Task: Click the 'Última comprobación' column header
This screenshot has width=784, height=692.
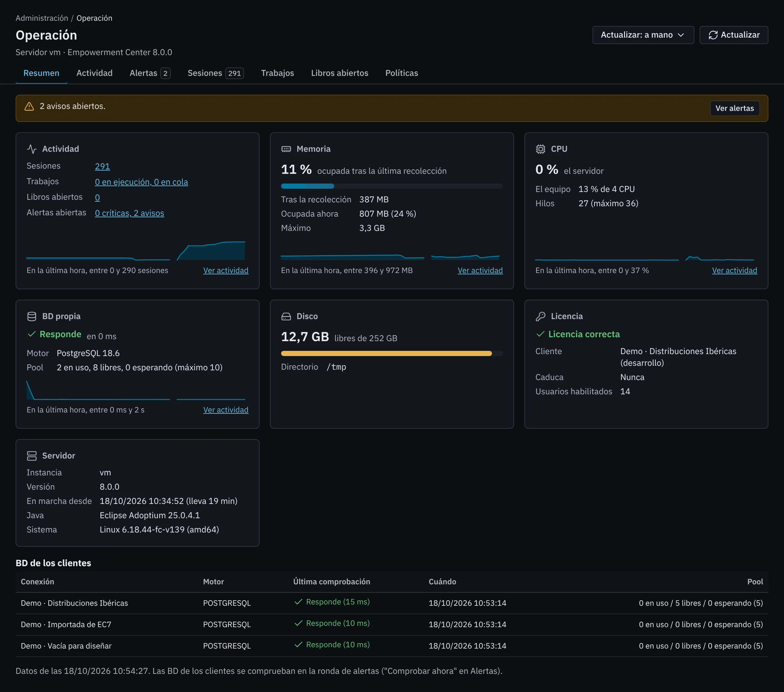Action: point(331,582)
